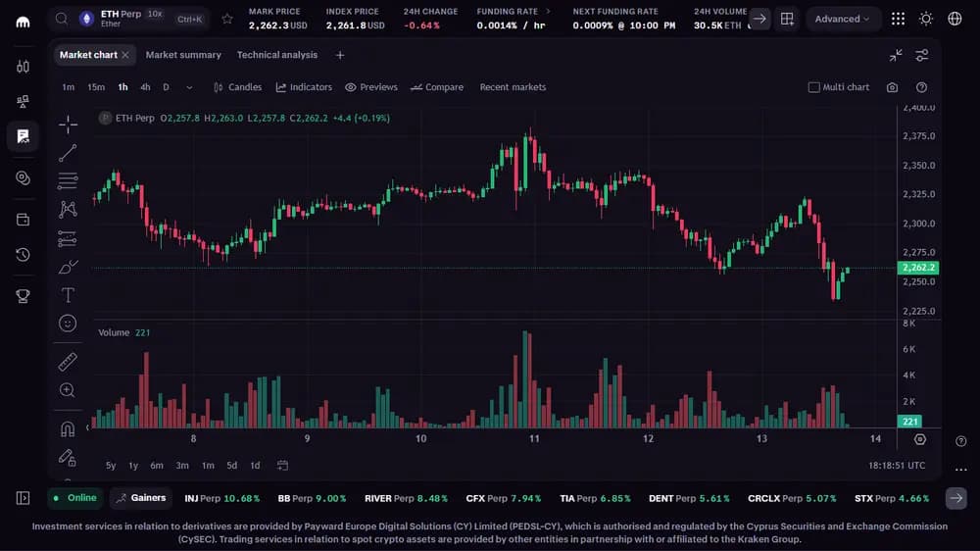
Task: Take a chart snapshot with camera icon
Action: tap(893, 87)
